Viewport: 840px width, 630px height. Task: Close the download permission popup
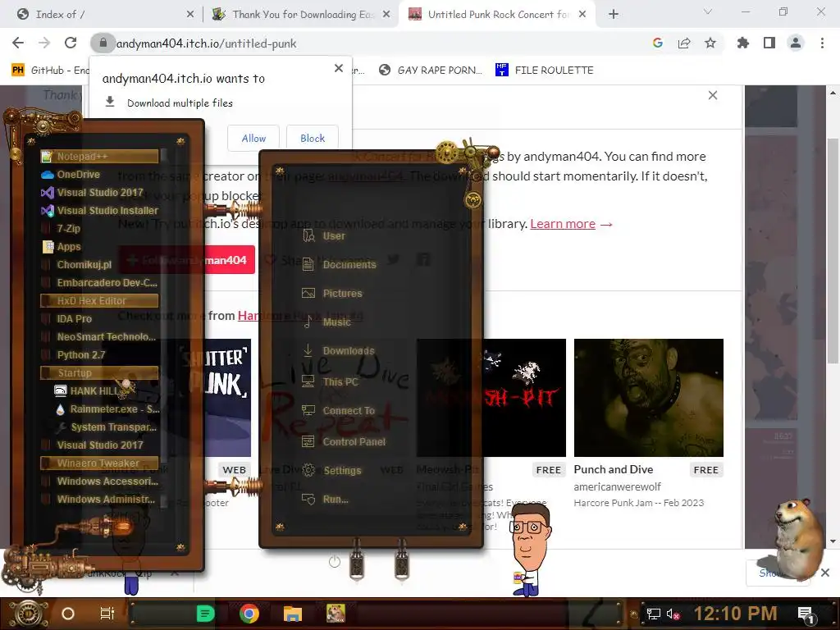(339, 68)
